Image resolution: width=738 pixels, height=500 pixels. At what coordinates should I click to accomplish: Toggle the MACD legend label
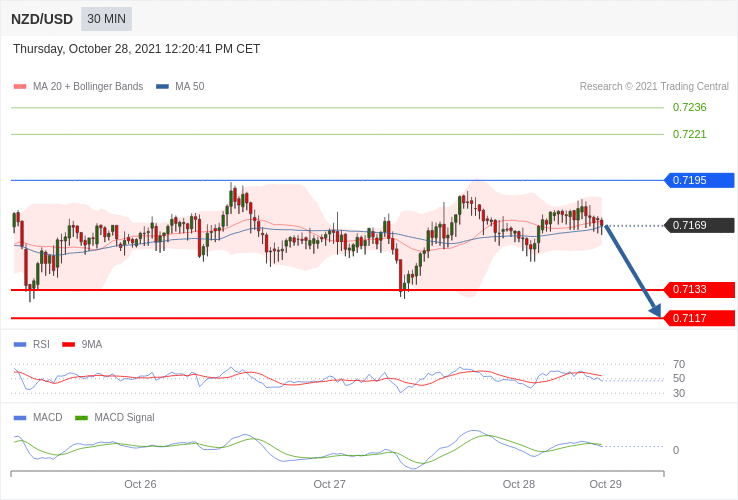pyautogui.click(x=48, y=418)
